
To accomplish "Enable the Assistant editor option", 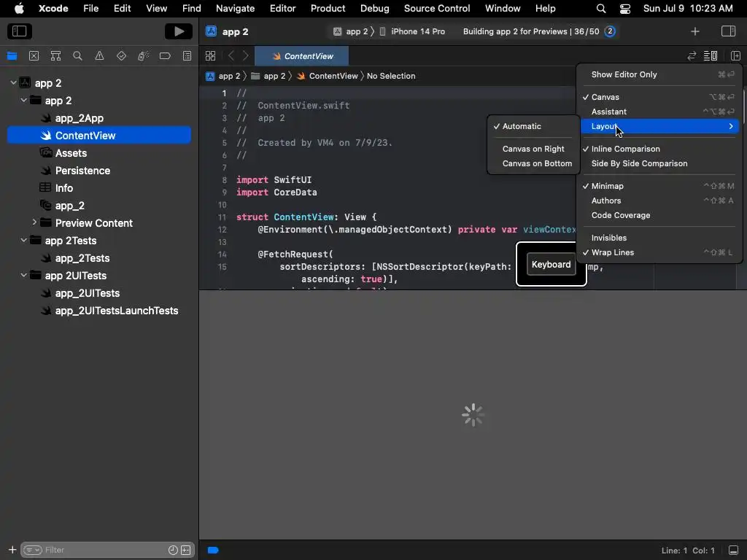I will tap(659, 112).
